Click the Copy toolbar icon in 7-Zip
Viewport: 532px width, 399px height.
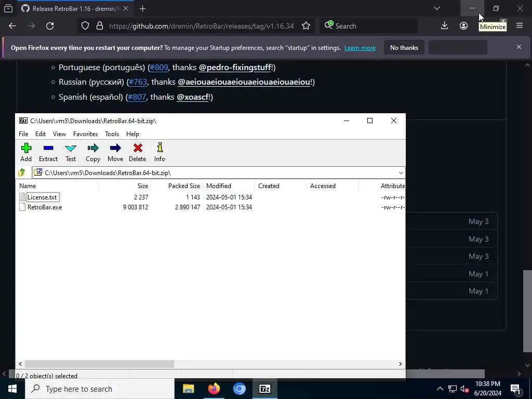pyautogui.click(x=92, y=152)
